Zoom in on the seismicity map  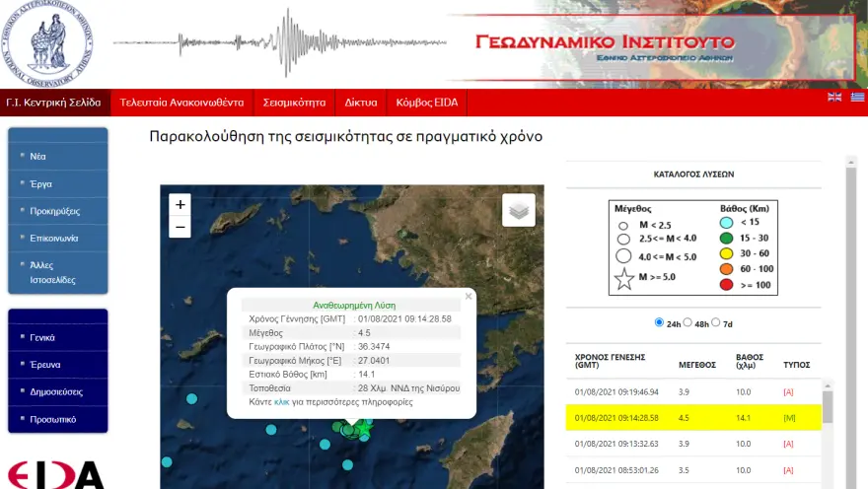pos(180,204)
